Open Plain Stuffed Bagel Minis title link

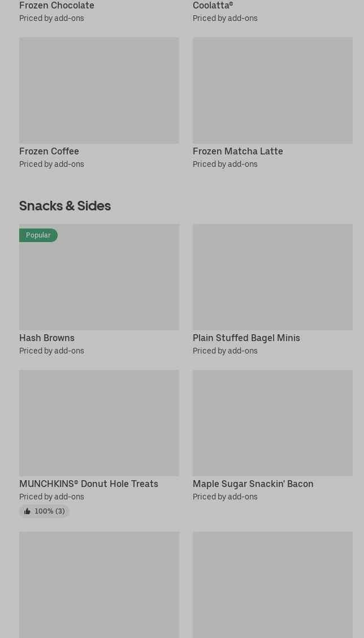[246, 338]
